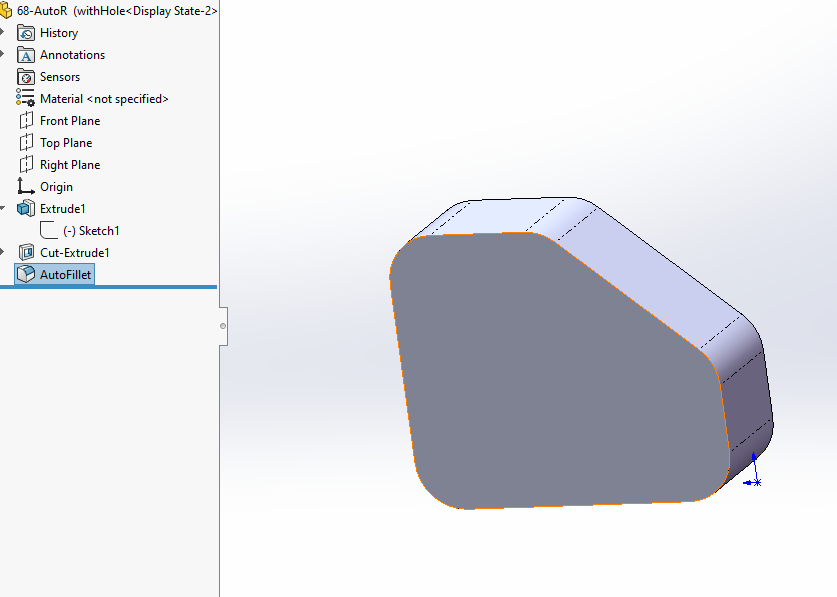Click the Cut-Extrude1 feature icon
Image resolution: width=837 pixels, height=597 pixels.
click(26, 252)
